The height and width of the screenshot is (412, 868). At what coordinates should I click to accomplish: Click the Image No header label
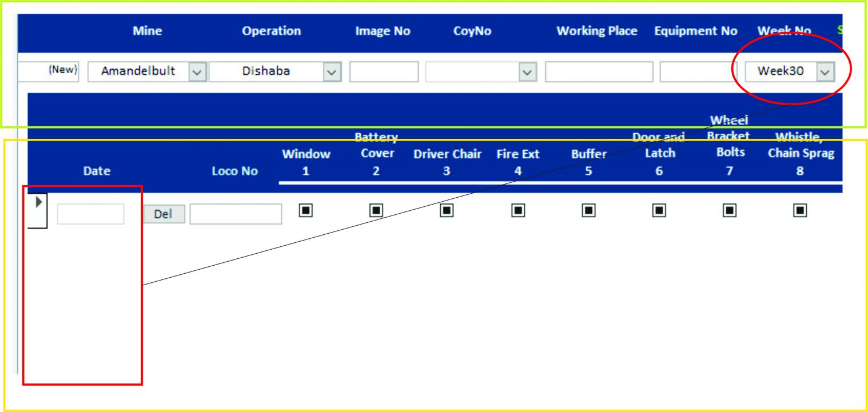383,31
